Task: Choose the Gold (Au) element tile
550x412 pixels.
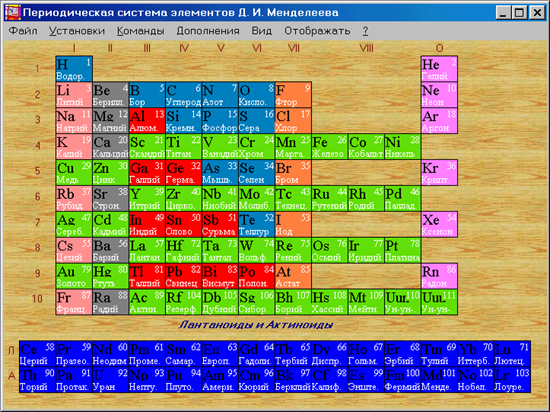Action: coord(74,276)
